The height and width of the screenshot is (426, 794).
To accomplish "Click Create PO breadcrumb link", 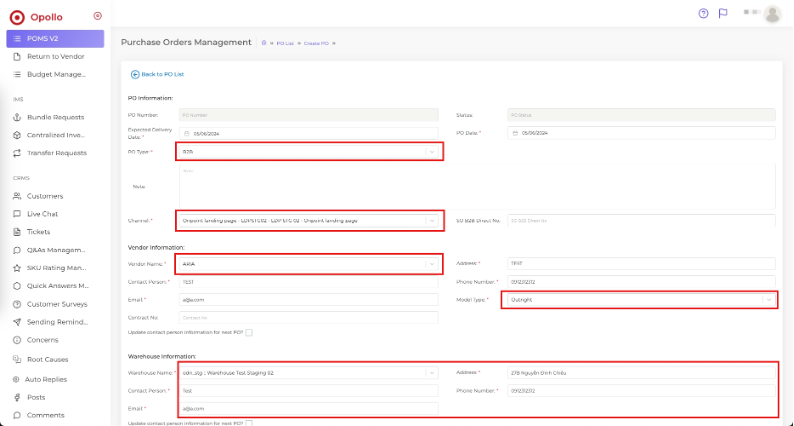I will (x=316, y=44).
